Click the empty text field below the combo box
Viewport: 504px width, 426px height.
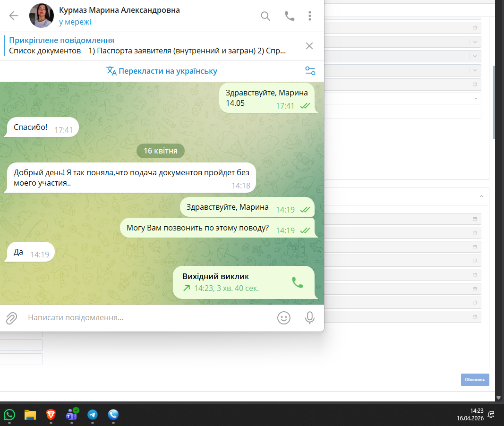tap(403, 113)
